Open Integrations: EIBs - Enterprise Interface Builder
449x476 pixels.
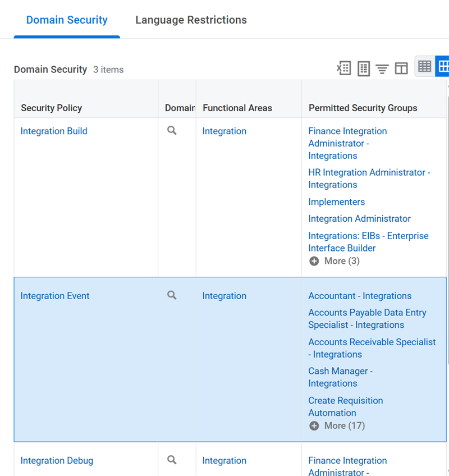368,242
